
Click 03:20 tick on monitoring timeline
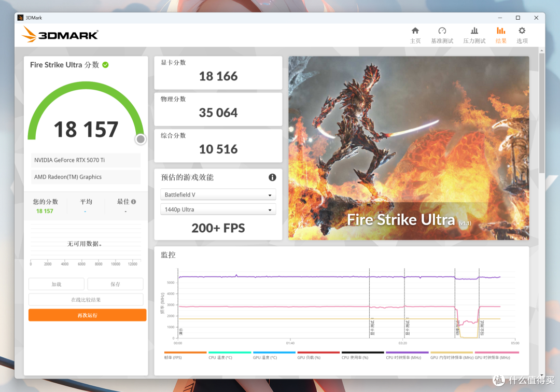[402, 343]
